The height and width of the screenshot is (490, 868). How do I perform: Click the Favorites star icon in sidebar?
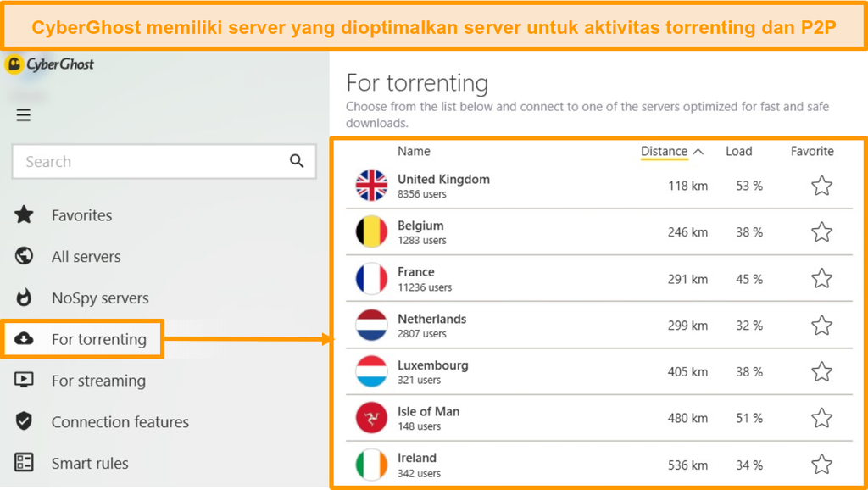[24, 214]
